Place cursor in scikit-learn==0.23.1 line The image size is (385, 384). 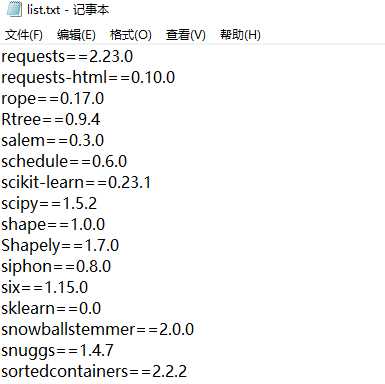point(76,182)
